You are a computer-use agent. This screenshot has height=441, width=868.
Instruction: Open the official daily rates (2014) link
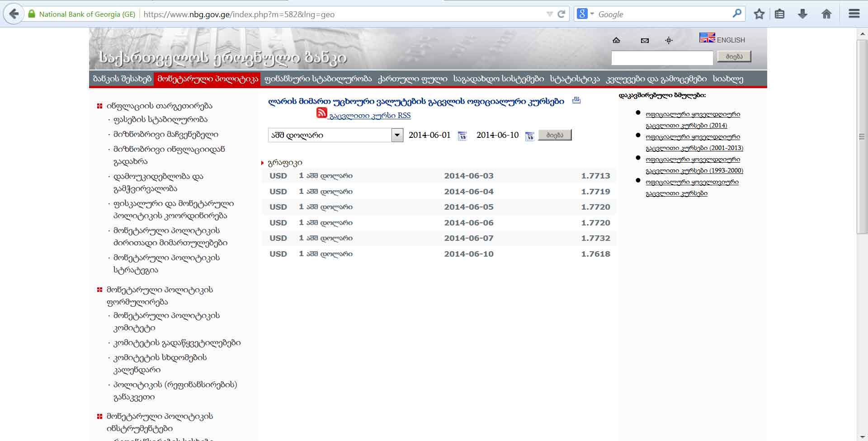pyautogui.click(x=693, y=120)
